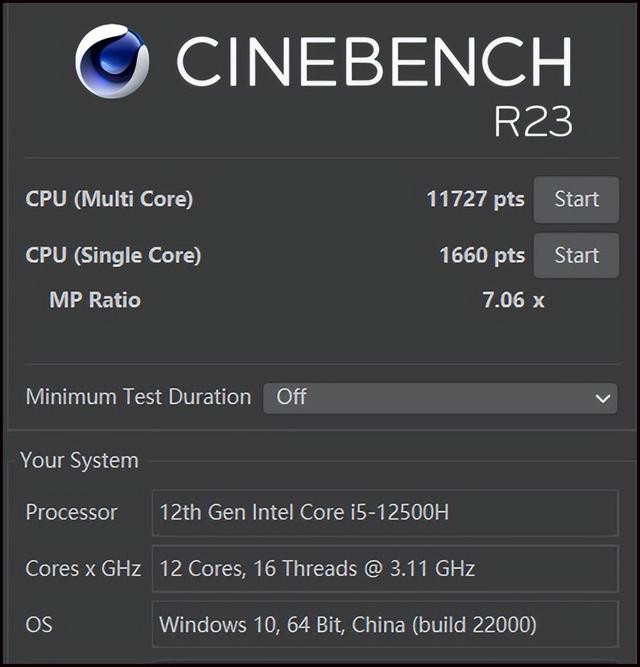
Task: Start the CPU Multi Core test
Action: (x=576, y=199)
